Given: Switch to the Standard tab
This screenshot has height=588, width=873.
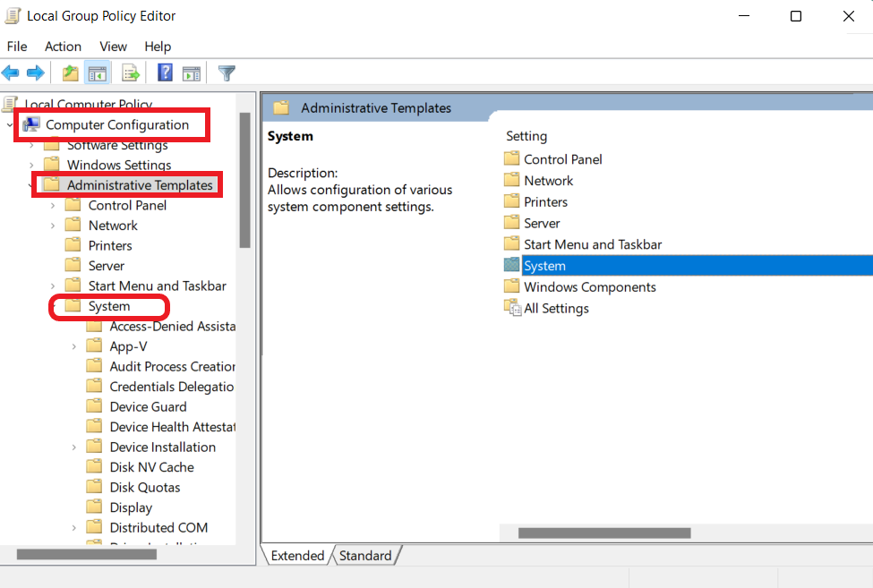Looking at the screenshot, I should click(x=364, y=556).
